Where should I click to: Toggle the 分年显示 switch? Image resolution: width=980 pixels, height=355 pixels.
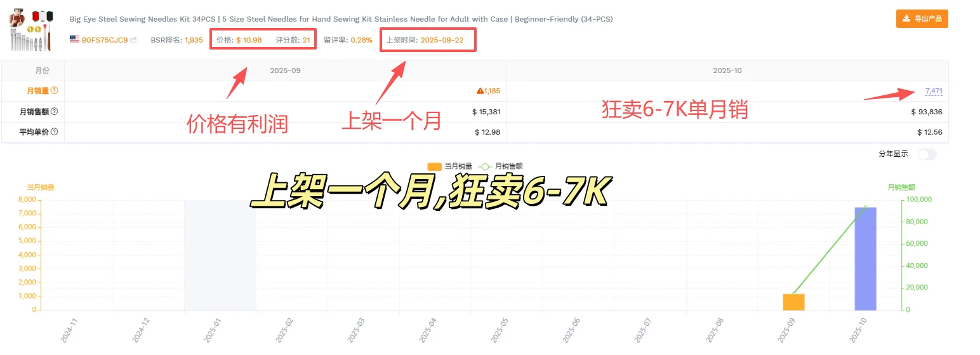(x=927, y=154)
